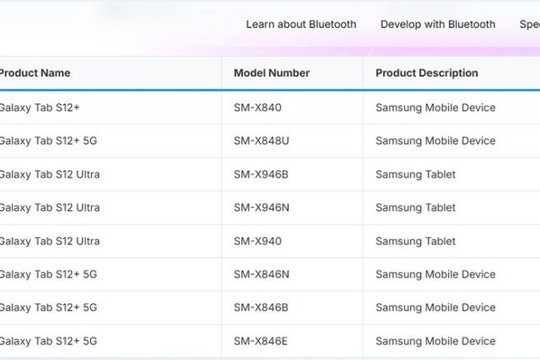Select the SM-X946N model number cell
Screen dimensions: 540x360
tap(261, 208)
